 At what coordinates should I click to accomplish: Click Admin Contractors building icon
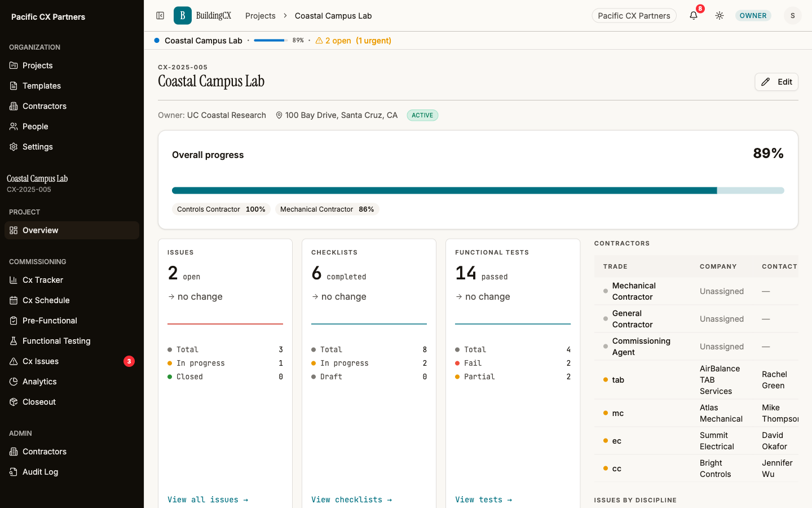pos(14,452)
